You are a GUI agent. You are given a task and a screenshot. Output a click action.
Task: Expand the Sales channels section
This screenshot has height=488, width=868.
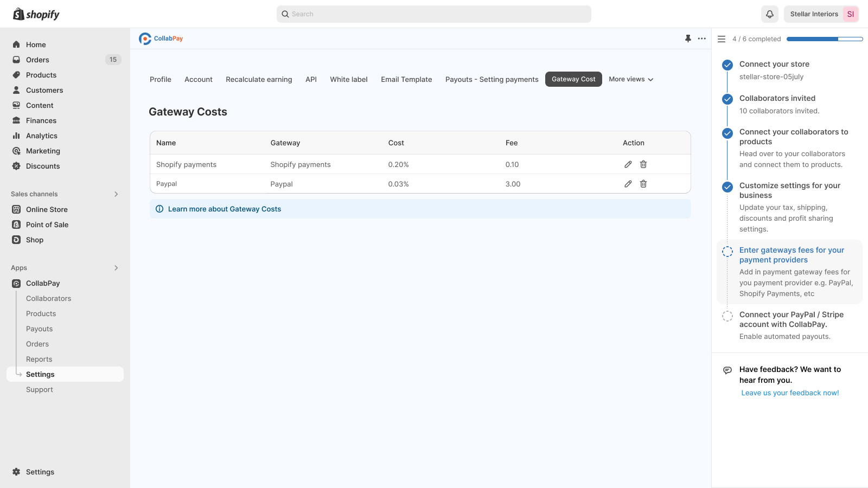pos(116,194)
